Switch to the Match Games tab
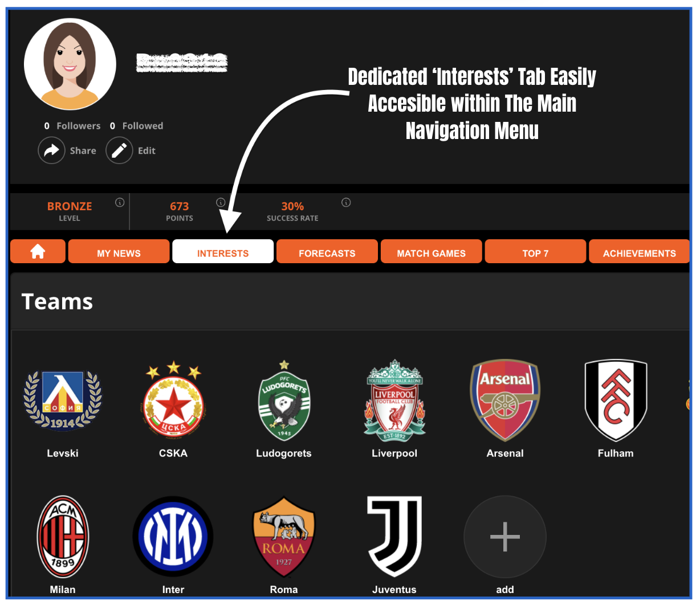The image size is (700, 605). click(x=432, y=251)
